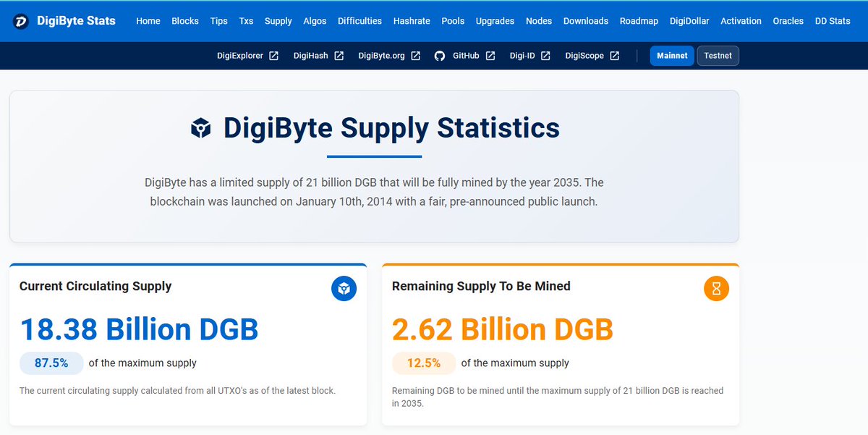Select the Supply nav item

point(278,21)
